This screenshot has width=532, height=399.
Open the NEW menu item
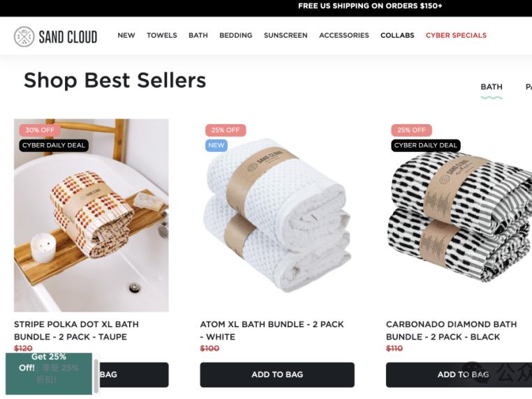(126, 36)
